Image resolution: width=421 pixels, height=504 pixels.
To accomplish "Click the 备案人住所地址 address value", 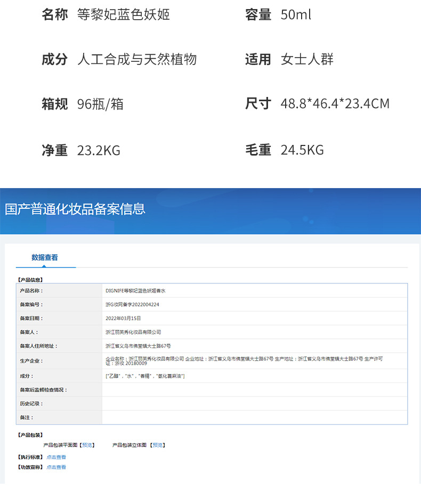I will tap(138, 346).
